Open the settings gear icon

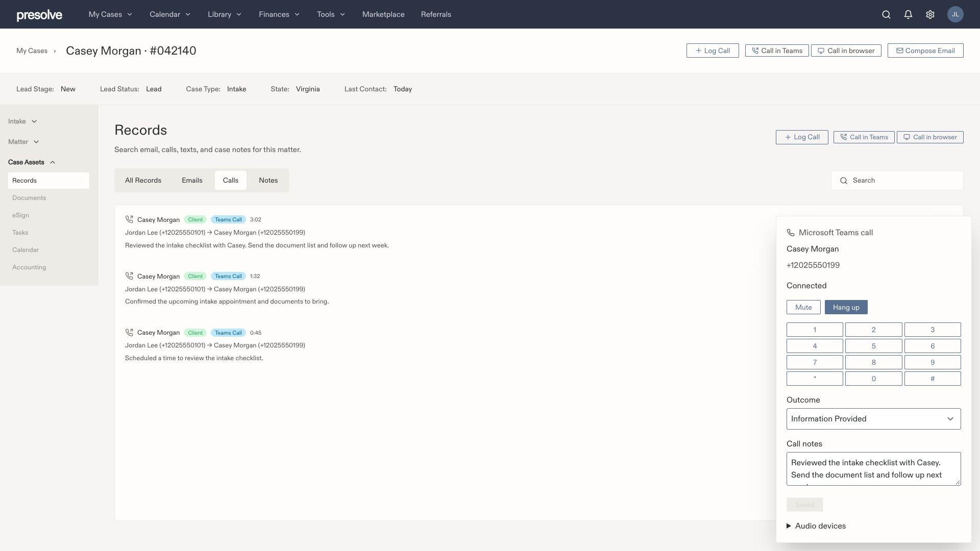coord(930,14)
